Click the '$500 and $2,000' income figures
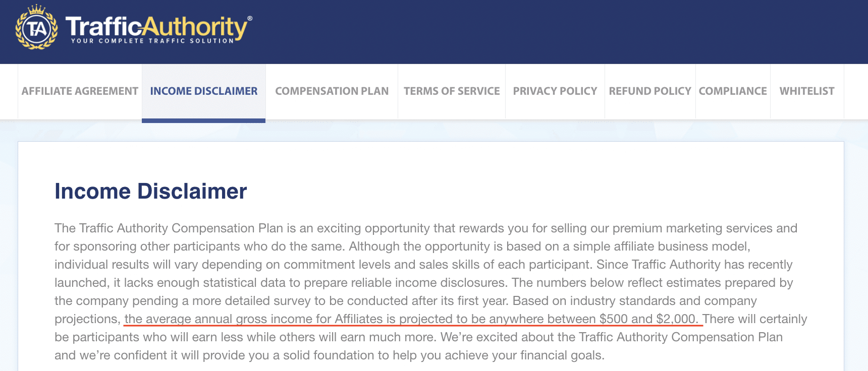The width and height of the screenshot is (868, 371). click(x=648, y=319)
